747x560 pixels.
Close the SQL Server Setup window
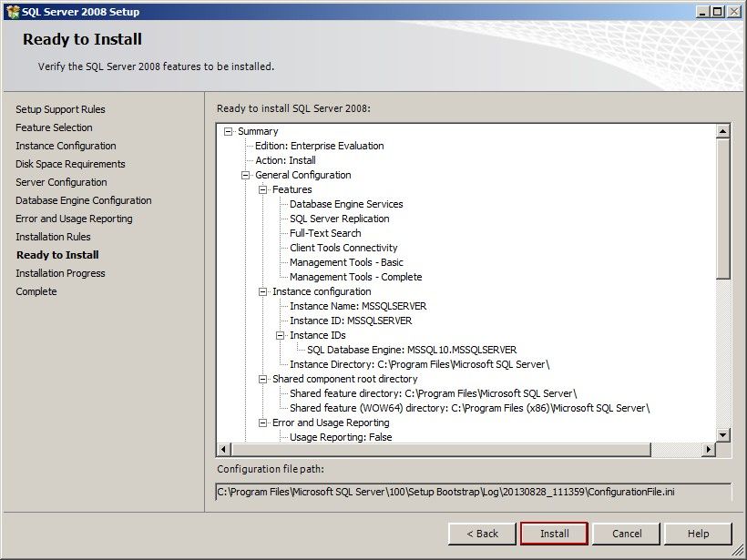(x=734, y=12)
